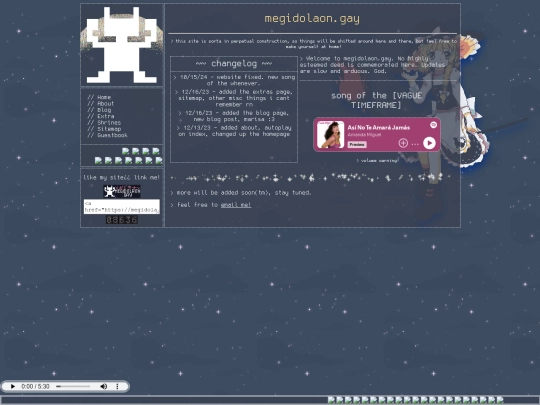Click the Spotify logo icon in embed
The height and width of the screenshot is (405, 540).
(x=433, y=125)
